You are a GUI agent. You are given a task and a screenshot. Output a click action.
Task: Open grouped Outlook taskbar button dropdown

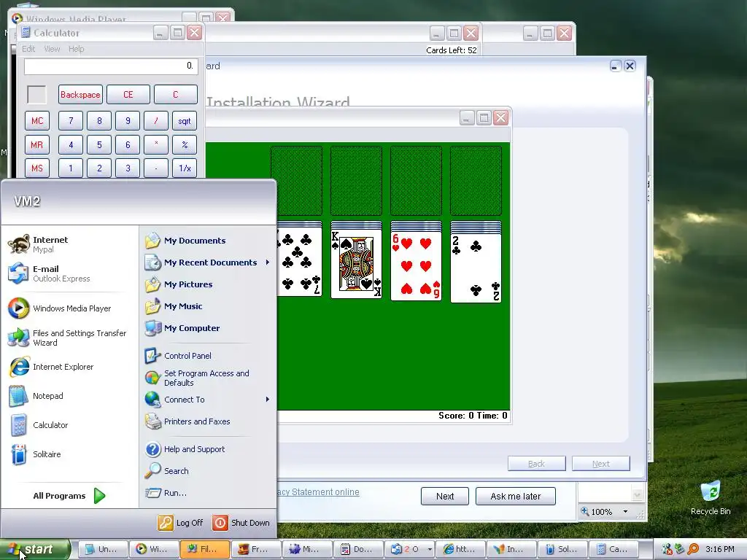click(x=429, y=549)
